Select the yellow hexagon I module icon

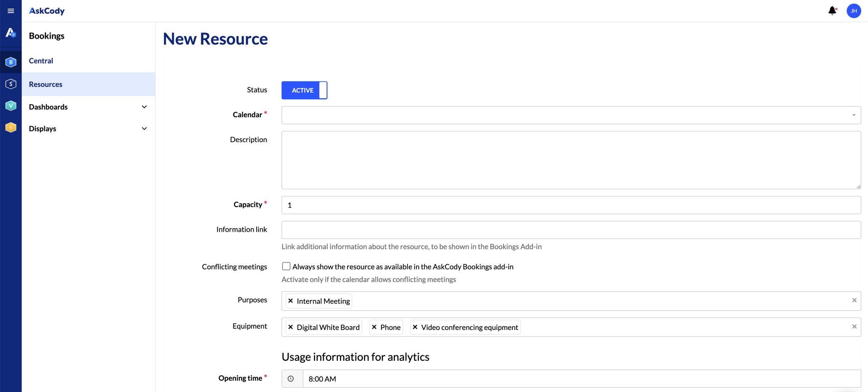point(11,127)
